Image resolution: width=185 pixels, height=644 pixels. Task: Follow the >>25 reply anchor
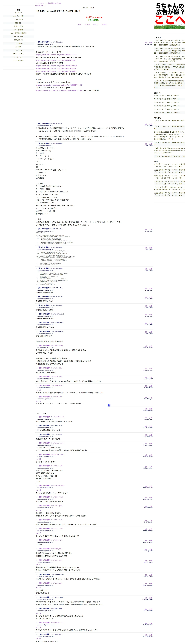click(38, 510)
